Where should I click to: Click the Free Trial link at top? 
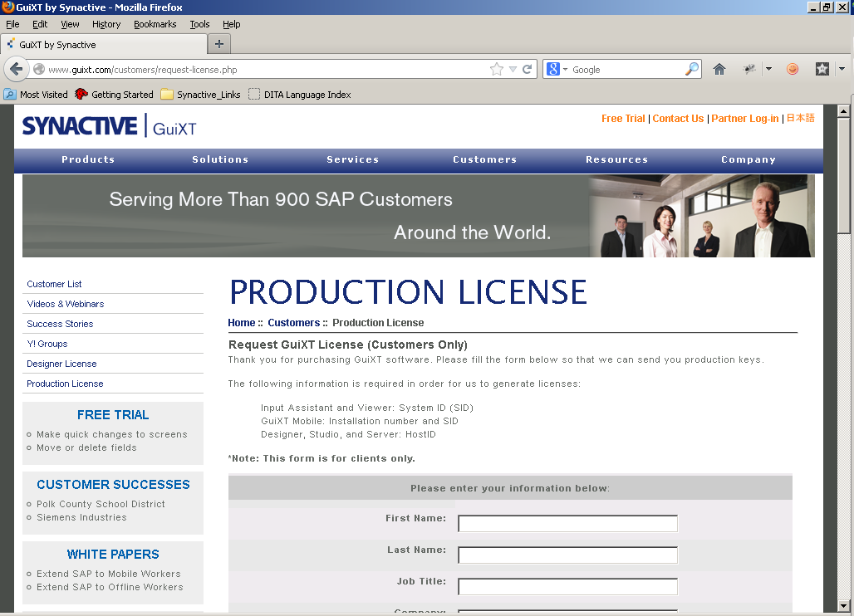pyautogui.click(x=623, y=119)
